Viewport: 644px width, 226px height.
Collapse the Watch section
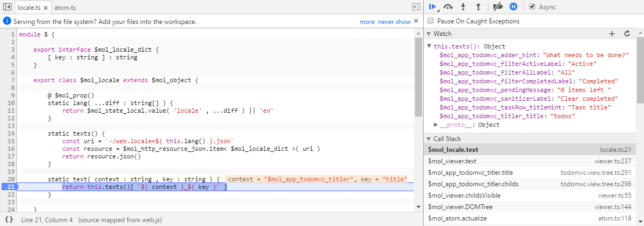pyautogui.click(x=429, y=34)
